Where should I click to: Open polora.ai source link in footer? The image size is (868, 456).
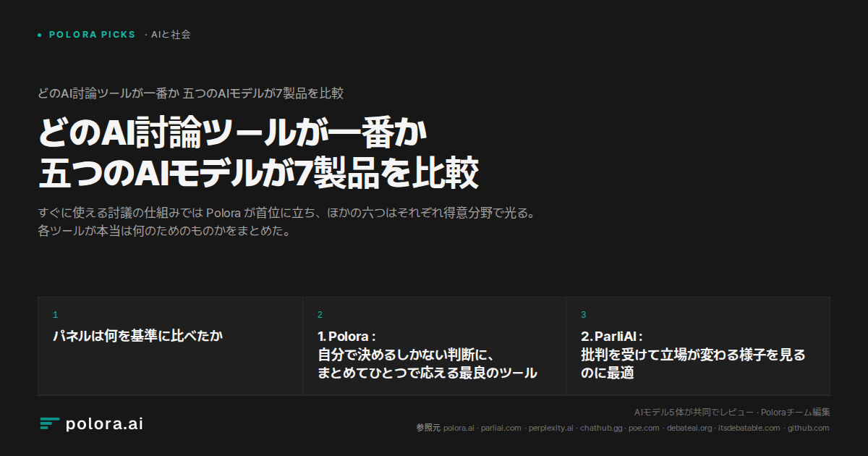pyautogui.click(x=459, y=428)
